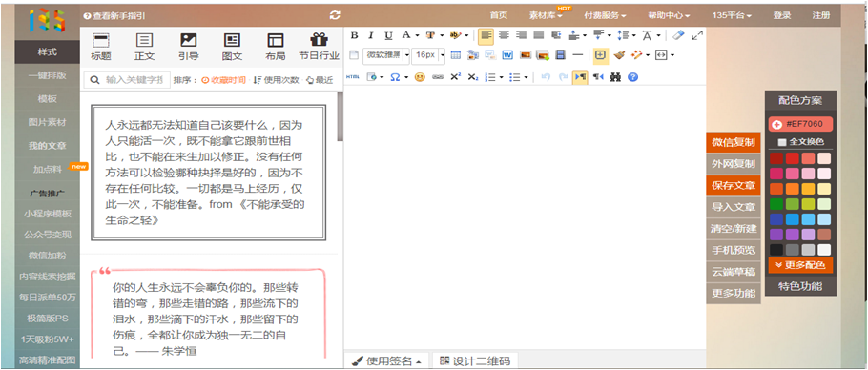Expand the font color arrow beside A
Viewport: 868px width, 370px height.
pyautogui.click(x=418, y=35)
